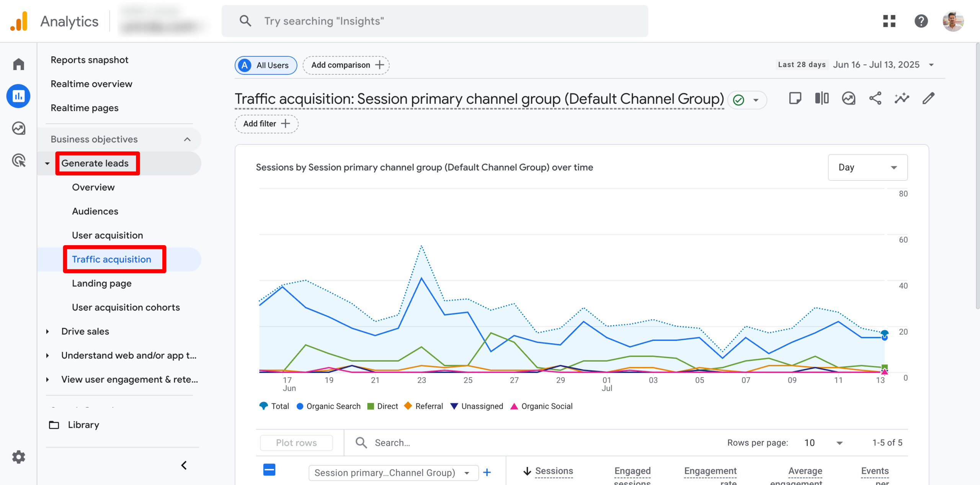
Task: Open the Insights sparkline icon
Action: click(902, 98)
